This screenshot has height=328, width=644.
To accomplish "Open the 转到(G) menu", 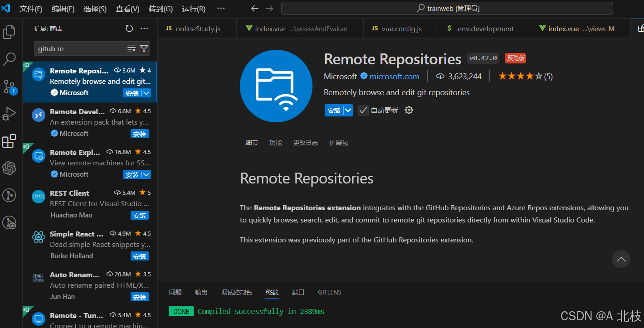I will click(x=161, y=9).
